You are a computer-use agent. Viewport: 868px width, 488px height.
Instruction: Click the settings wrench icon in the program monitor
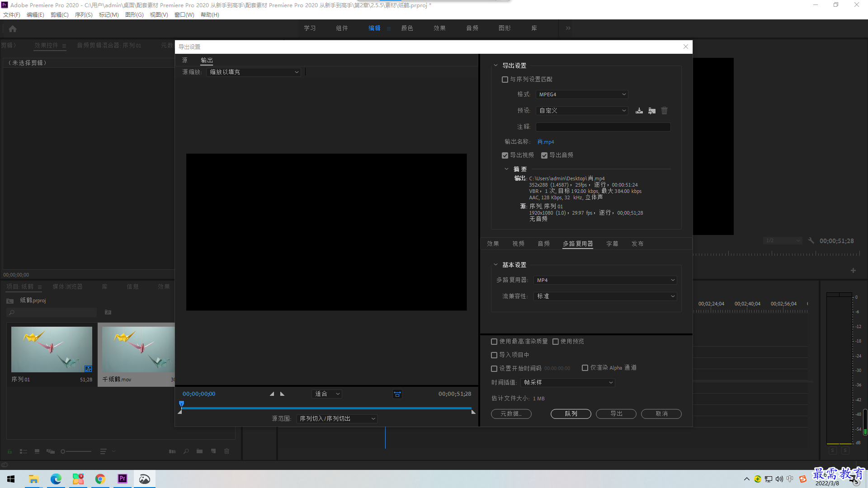tap(811, 241)
